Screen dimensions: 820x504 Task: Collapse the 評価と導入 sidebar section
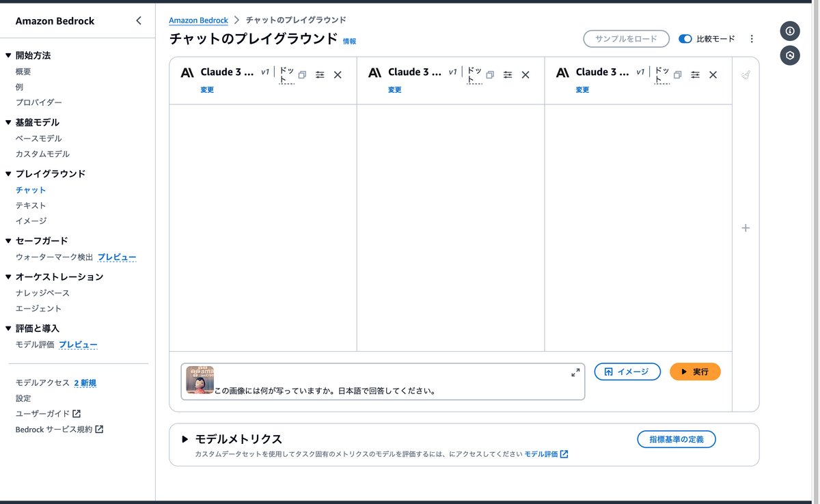click(8, 329)
